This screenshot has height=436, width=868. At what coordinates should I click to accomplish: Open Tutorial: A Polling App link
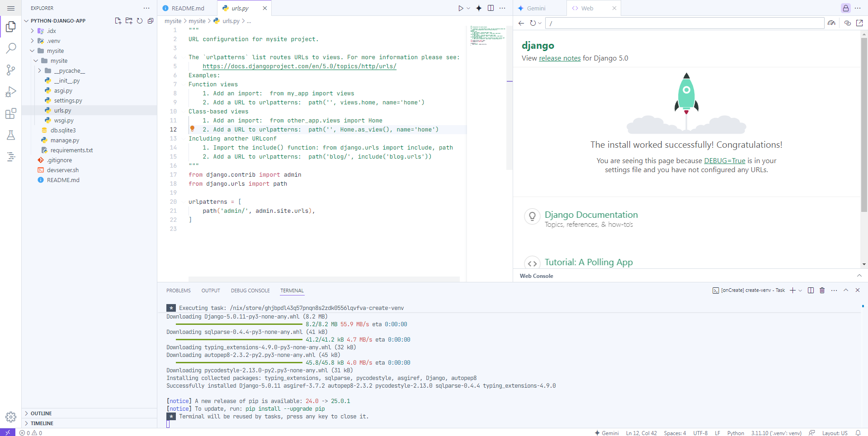point(588,263)
